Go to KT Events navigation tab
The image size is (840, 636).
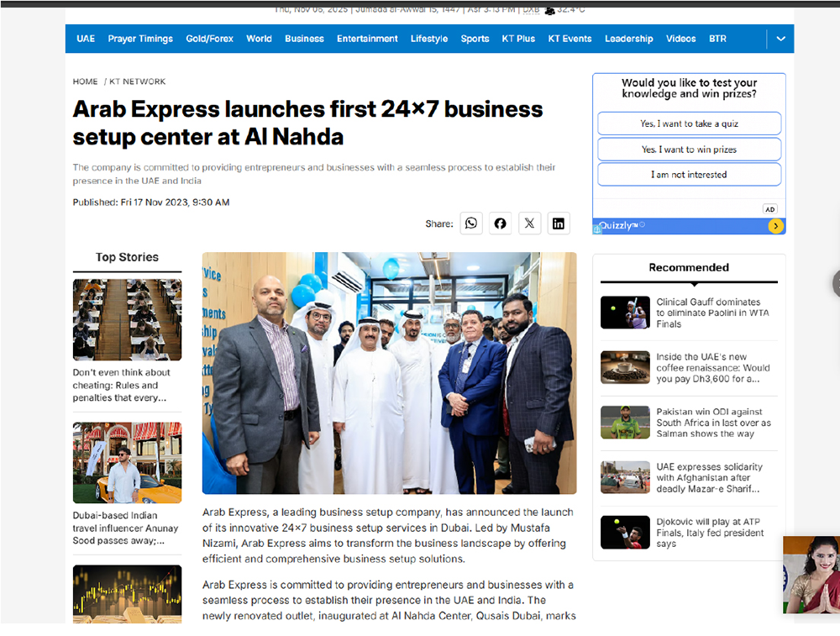(570, 39)
